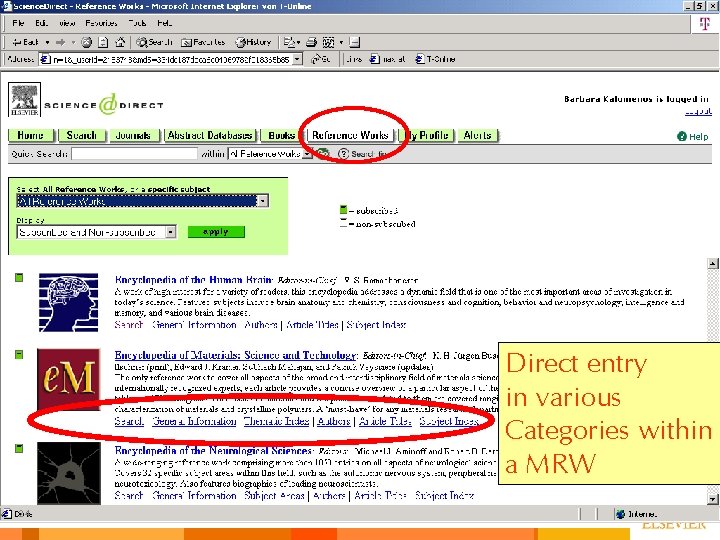Open Encyclopedia of the Neurological Sciences link

(213, 450)
